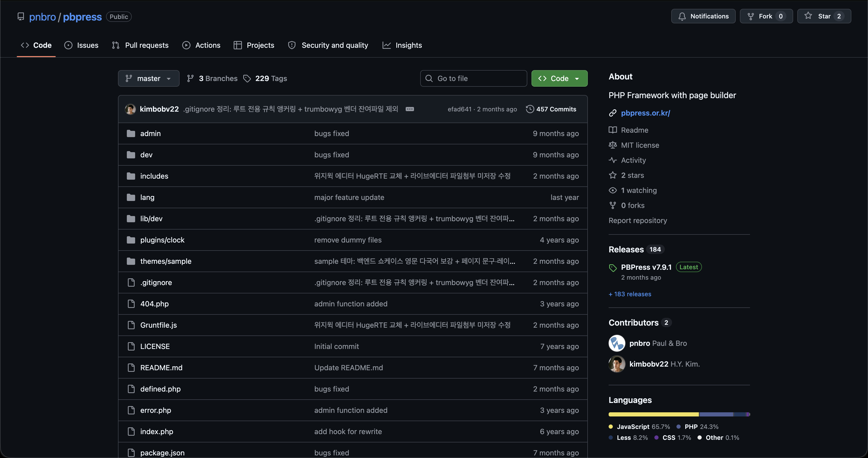View the Insights tab
Viewport: 868px width, 458px height.
(402, 45)
